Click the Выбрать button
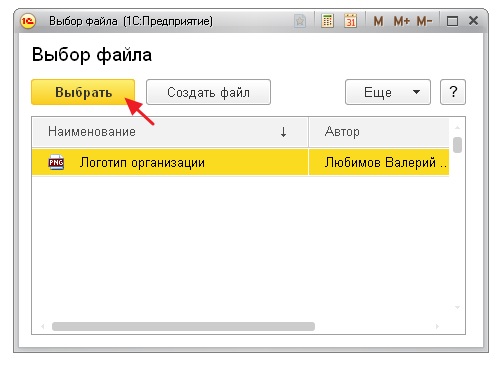Image resolution: width=500 pixels, height=367 pixels. [x=83, y=92]
